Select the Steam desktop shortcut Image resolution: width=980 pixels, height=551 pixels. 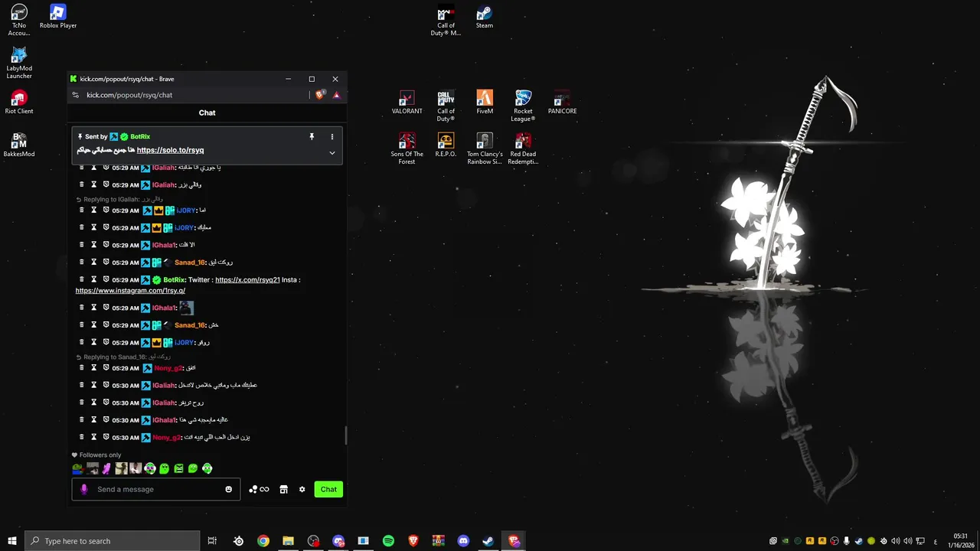[x=485, y=16]
